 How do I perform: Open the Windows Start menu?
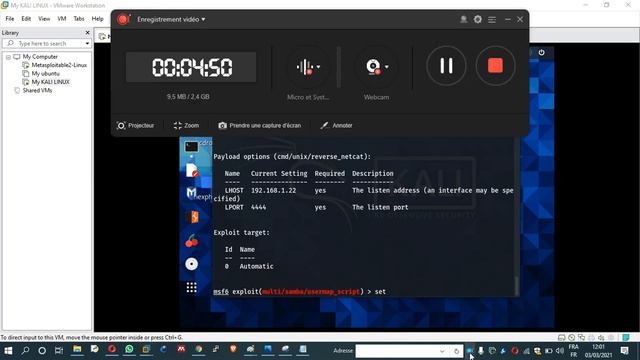[8, 351]
